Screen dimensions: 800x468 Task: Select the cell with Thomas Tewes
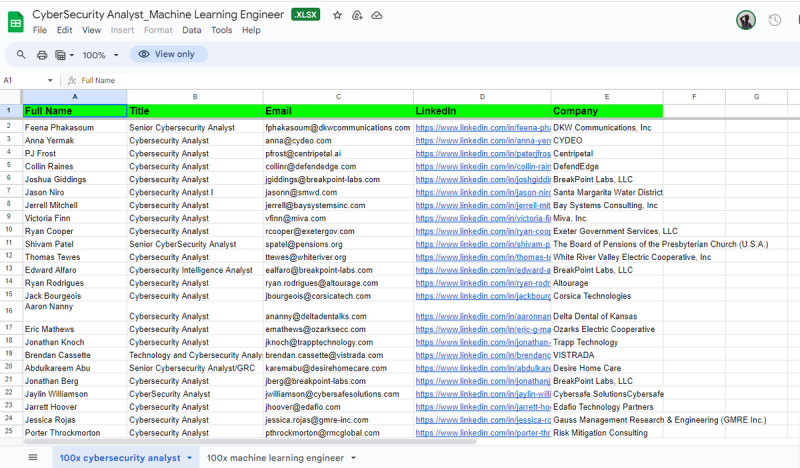tap(75, 257)
